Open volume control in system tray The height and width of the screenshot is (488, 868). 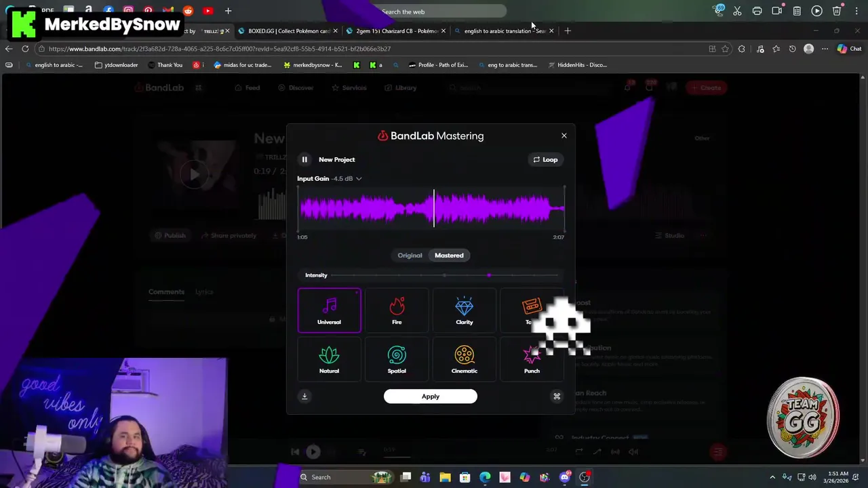tap(812, 477)
